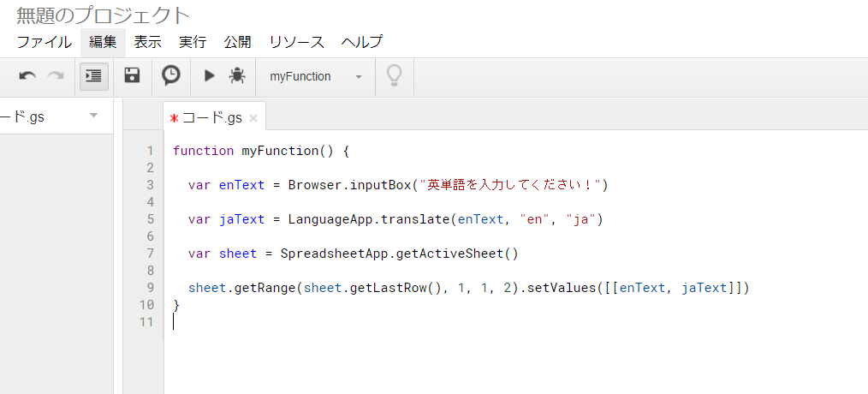The image size is (868, 394).
Task: Open the myFunction selector dropdown
Action: pos(316,76)
